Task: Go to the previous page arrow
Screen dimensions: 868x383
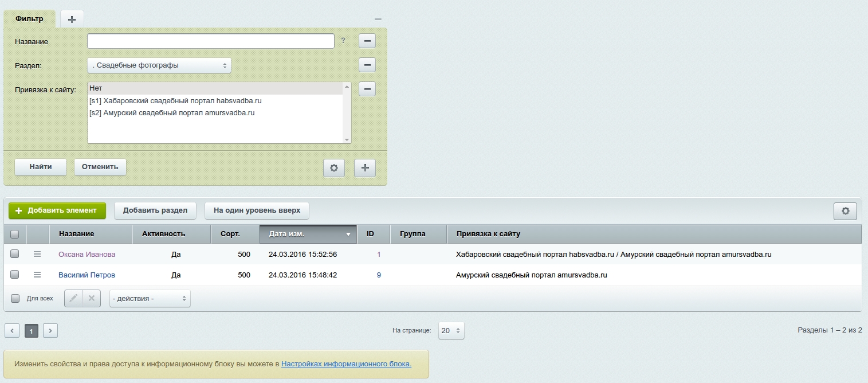Action: point(12,330)
